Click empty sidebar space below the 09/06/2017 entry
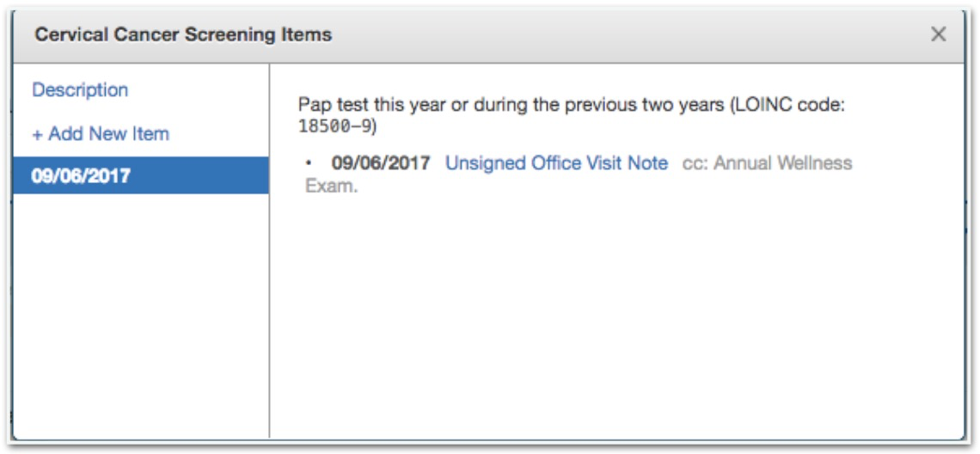 pyautogui.click(x=141, y=313)
